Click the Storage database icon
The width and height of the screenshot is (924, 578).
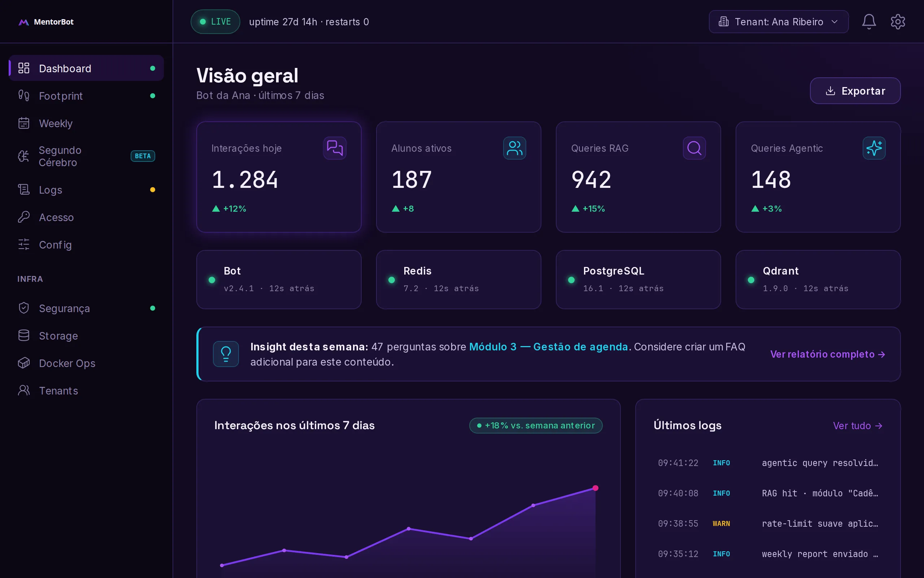(24, 336)
